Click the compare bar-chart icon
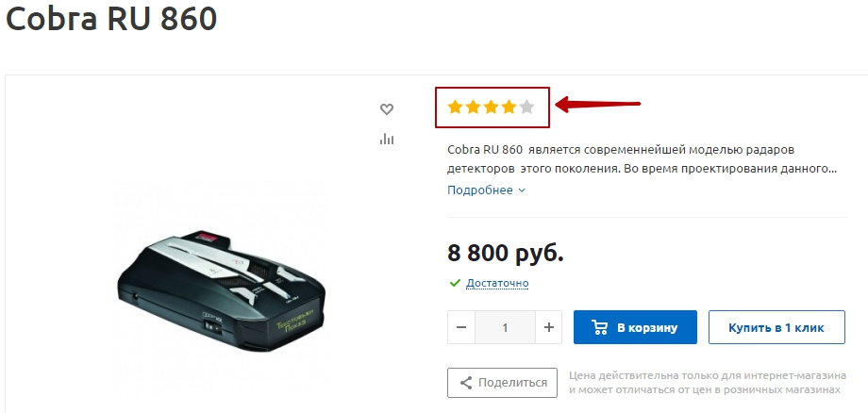868x413 pixels. click(387, 139)
